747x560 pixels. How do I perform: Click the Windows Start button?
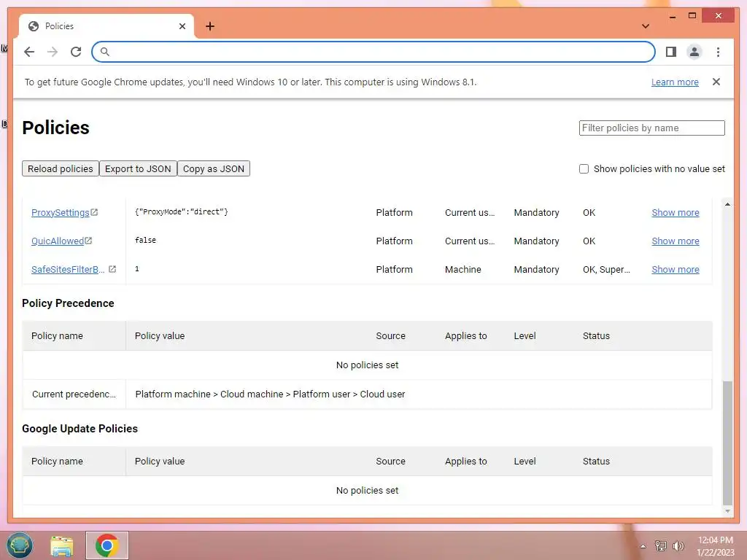pyautogui.click(x=20, y=545)
